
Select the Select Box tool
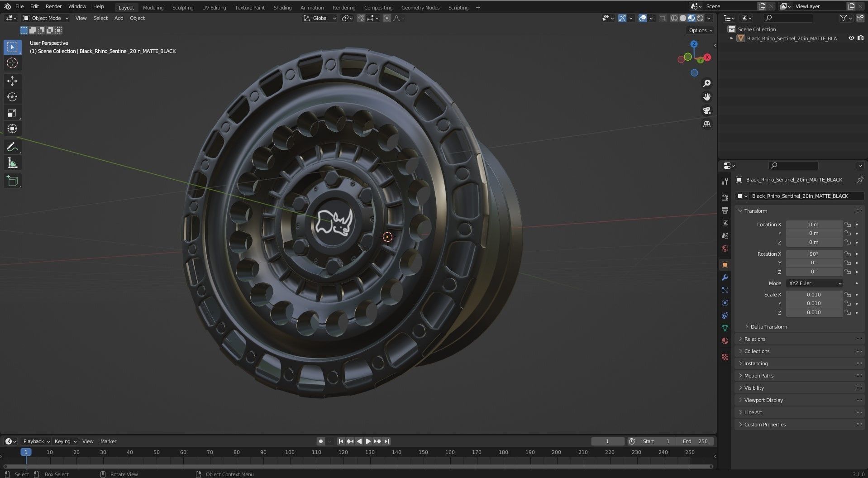pos(12,47)
